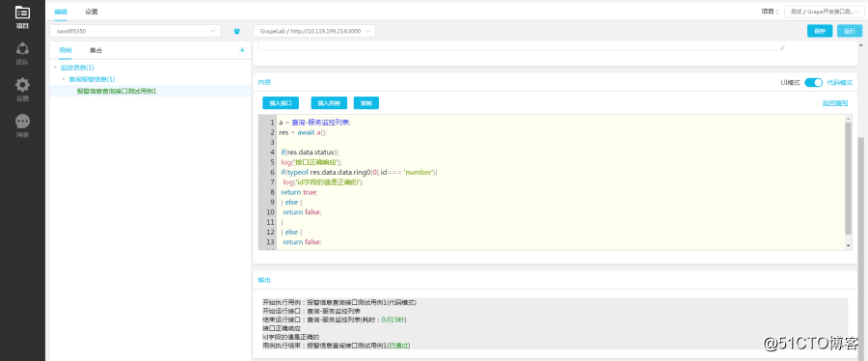Toggle the UI模式 / 代码模式 switch

(813, 82)
